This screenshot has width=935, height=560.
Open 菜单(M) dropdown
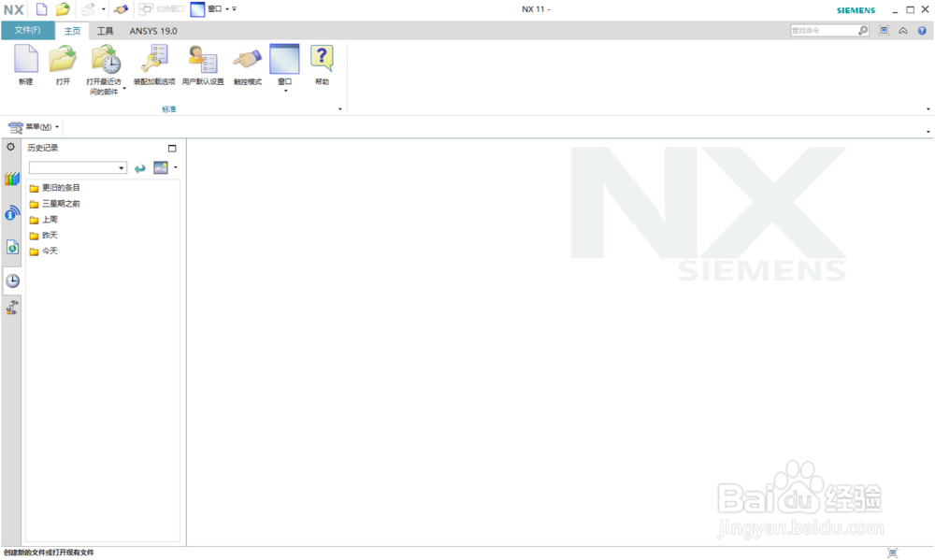pyautogui.click(x=34, y=126)
